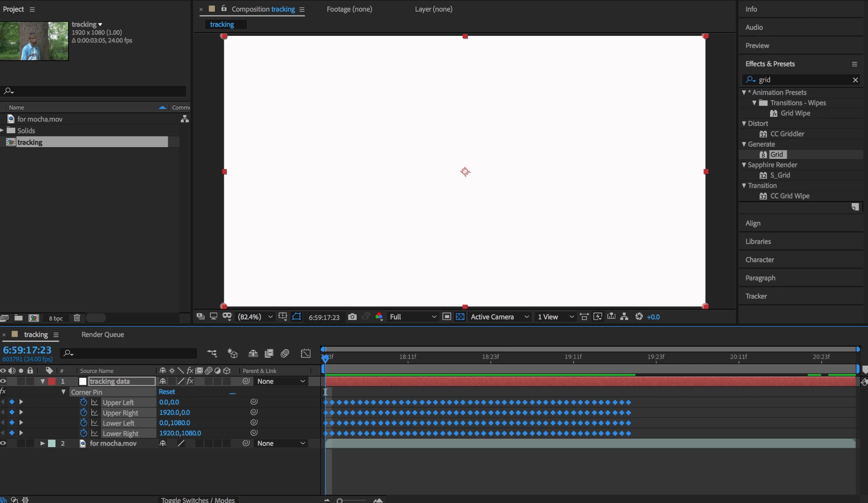
Task: Open the magnification (82.4%) dropdown
Action: [x=255, y=317]
